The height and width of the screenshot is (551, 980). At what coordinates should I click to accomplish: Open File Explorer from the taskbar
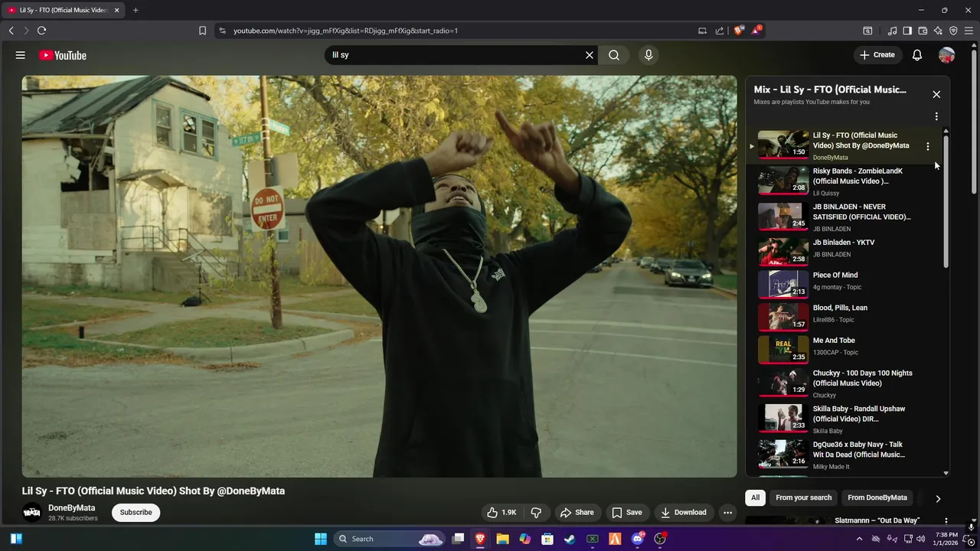(502, 539)
